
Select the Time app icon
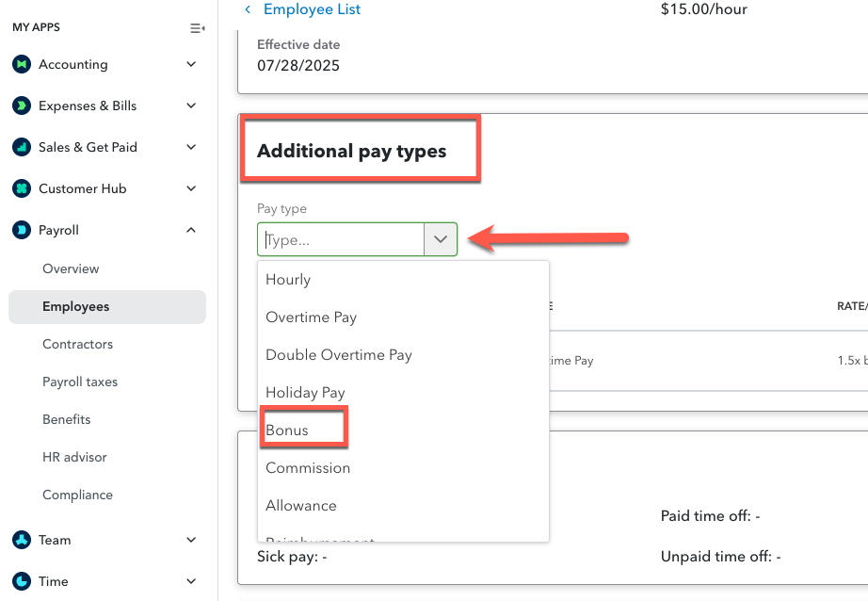22,581
